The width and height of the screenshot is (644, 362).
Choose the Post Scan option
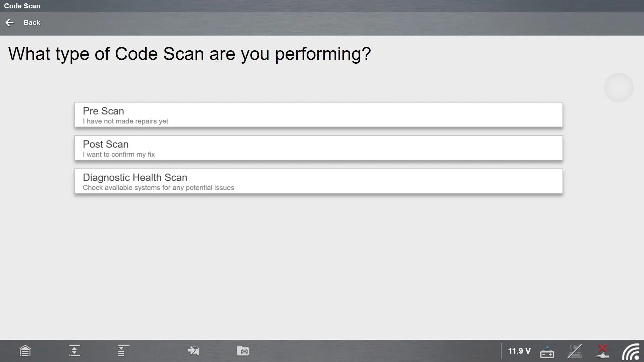pos(318,148)
